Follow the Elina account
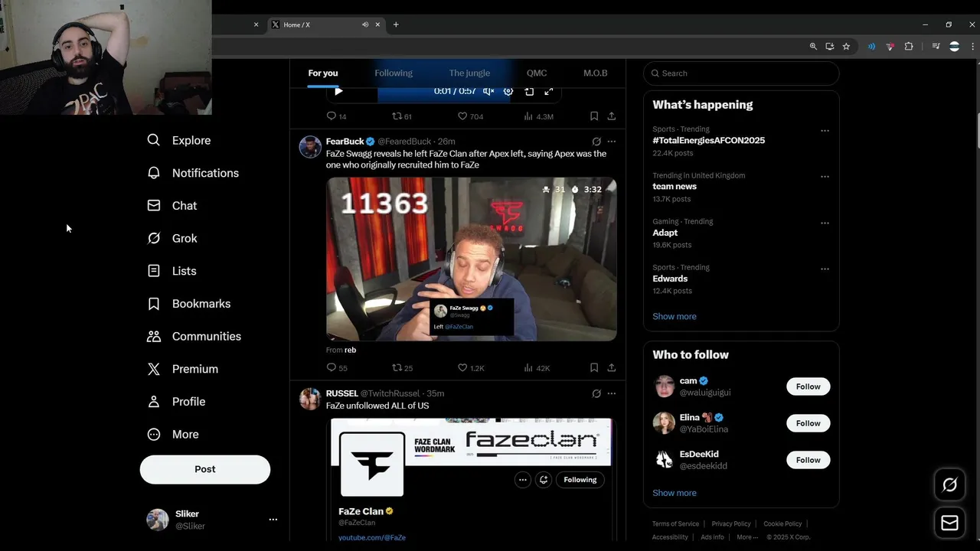This screenshot has width=980, height=551. [x=808, y=423]
